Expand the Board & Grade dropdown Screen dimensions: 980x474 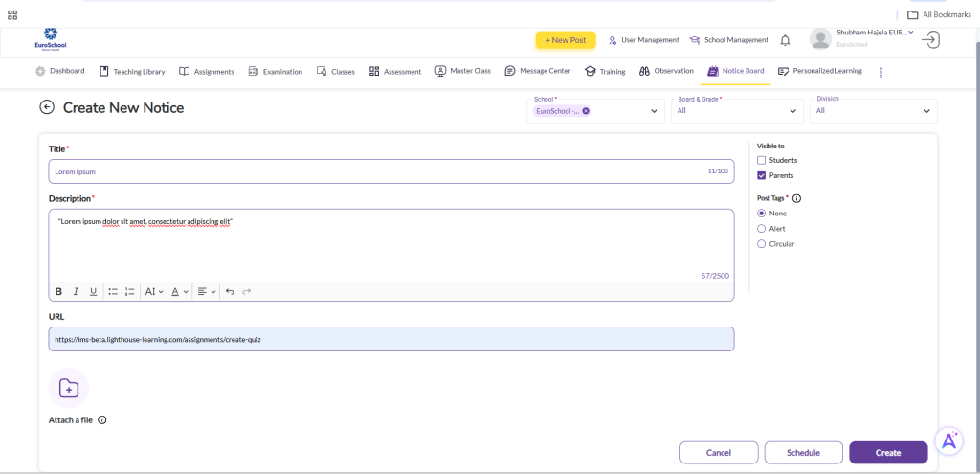tap(735, 111)
